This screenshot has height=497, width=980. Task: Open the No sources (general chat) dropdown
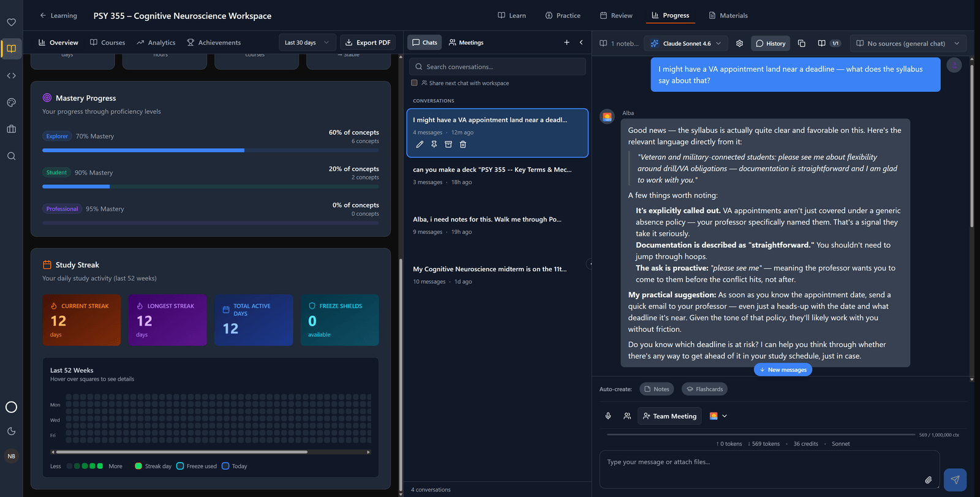(x=908, y=43)
